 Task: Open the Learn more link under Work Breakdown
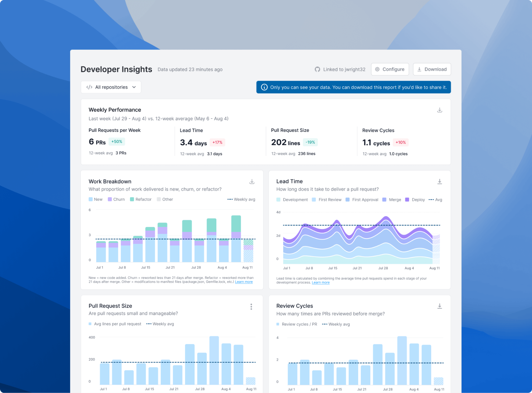click(244, 282)
